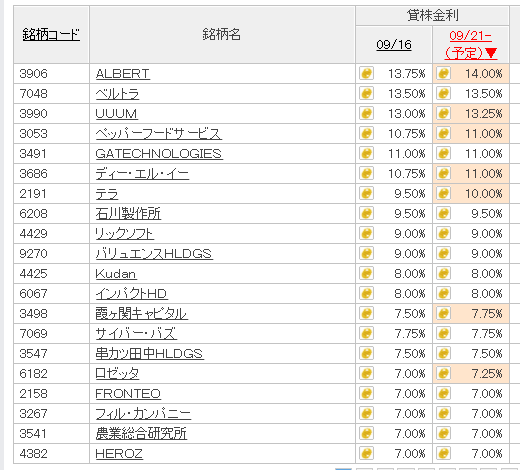This screenshot has height=470, width=520.
Task: Click coin icon beside バリュエンスHLDGS 09/21 rate
Action: 443,253
